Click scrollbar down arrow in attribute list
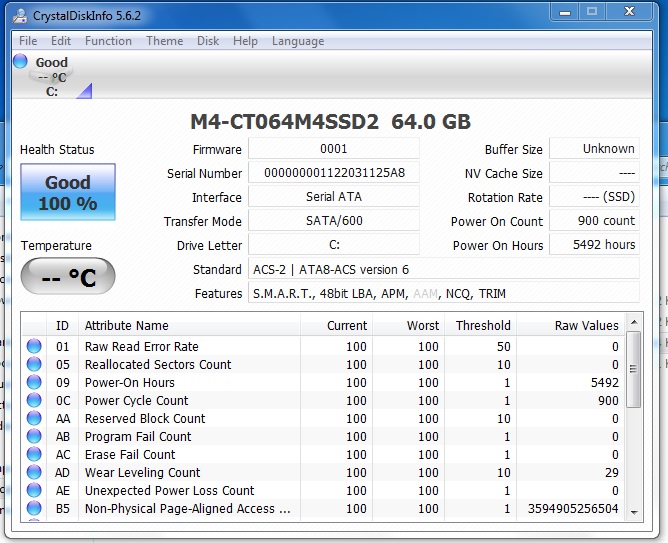 [x=634, y=512]
